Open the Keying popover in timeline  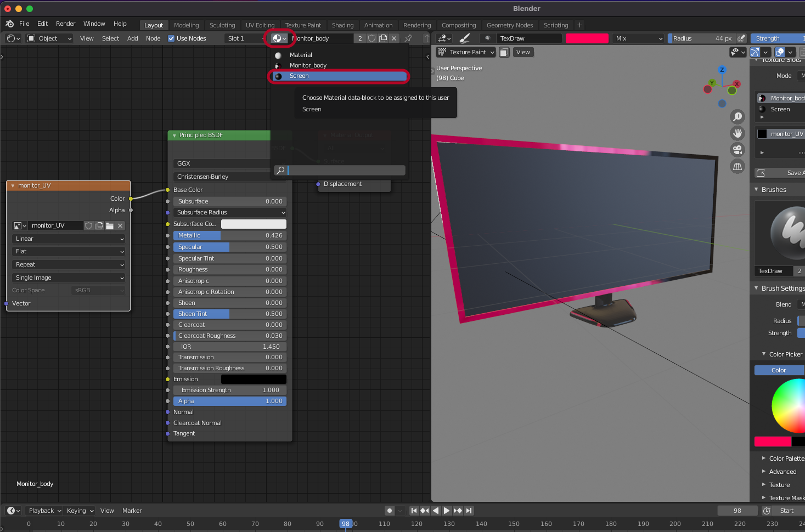point(80,511)
